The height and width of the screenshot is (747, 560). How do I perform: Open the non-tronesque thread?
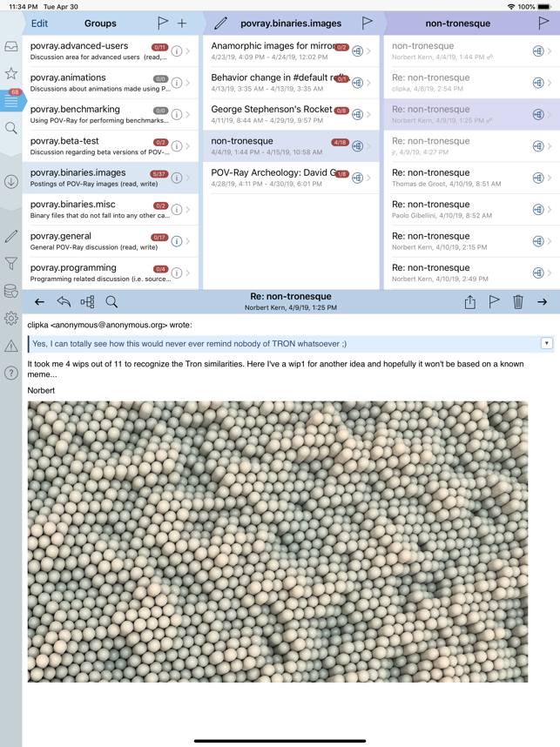(291, 145)
